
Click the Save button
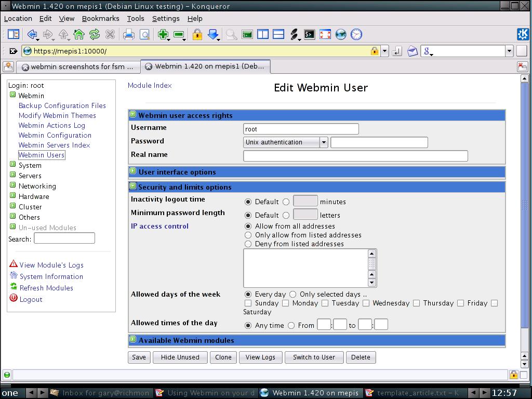point(139,357)
